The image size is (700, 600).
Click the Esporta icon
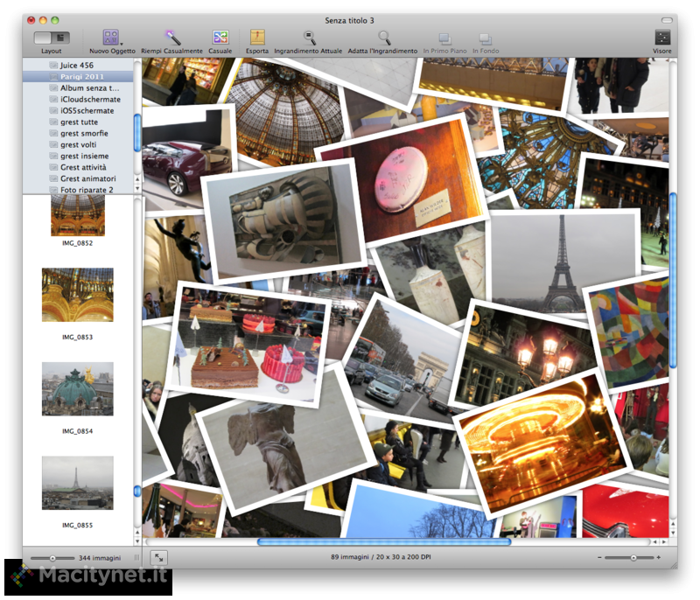point(257,38)
